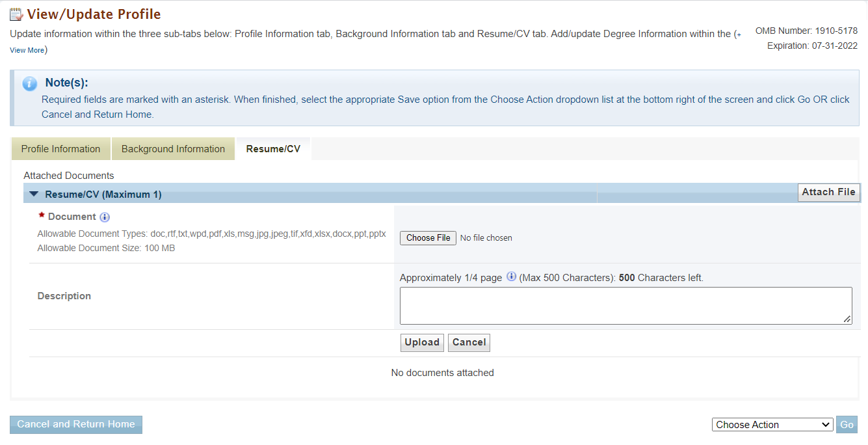This screenshot has height=445, width=868.
Task: Click the Attach File button
Action: tap(828, 193)
